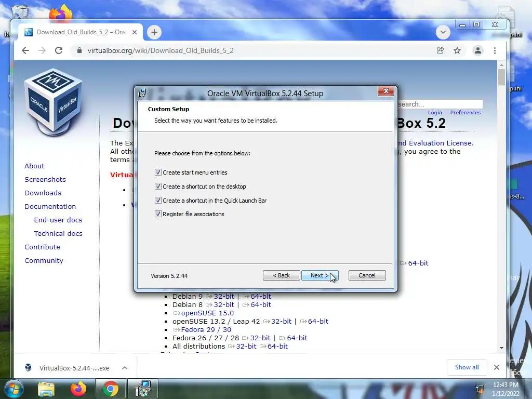Open the Fedora 29 / 30 link
The image size is (532, 399).
point(206,329)
